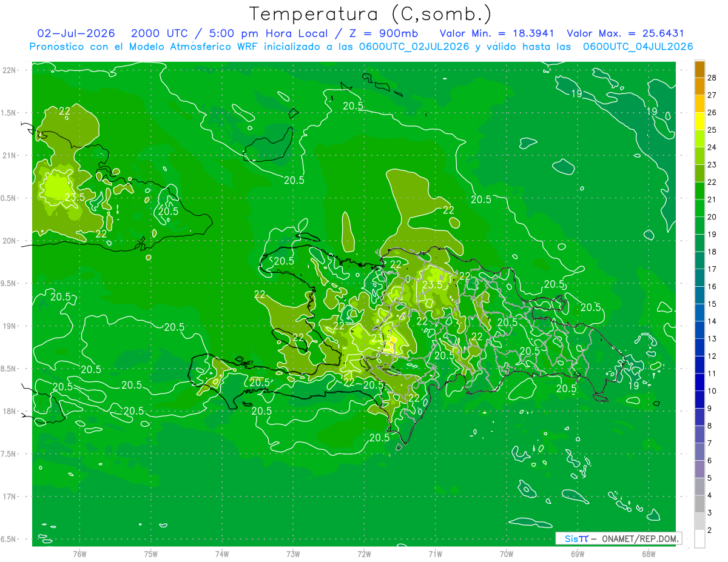Click the orange legend swatch at 28
Screen dimensions: 728x562
699,69
